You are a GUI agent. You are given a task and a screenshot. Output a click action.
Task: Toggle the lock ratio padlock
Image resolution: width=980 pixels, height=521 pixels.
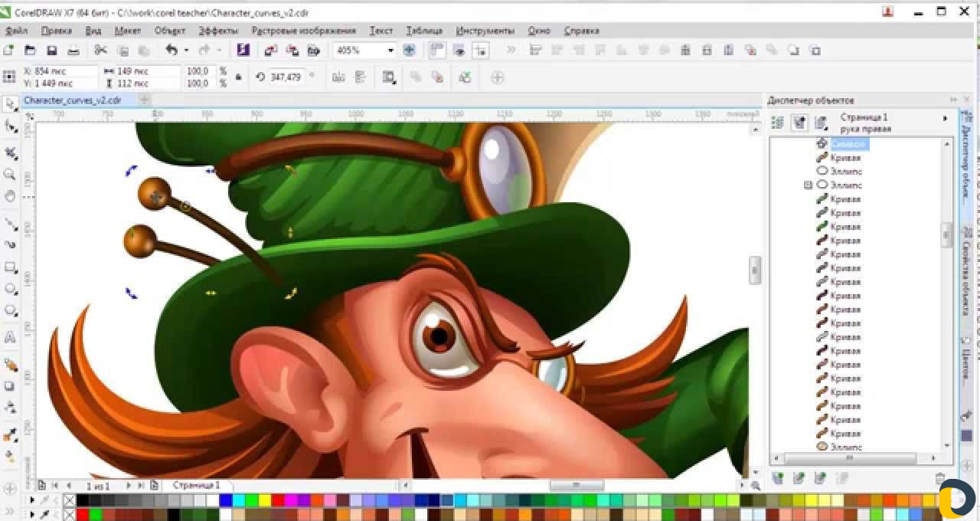(238, 77)
